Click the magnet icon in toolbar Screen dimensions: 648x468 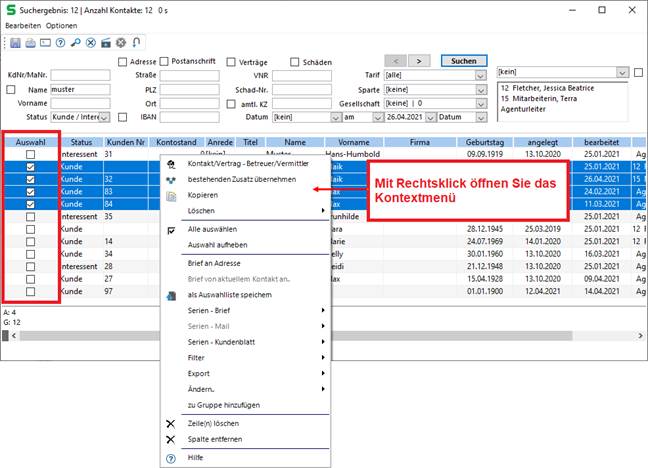click(x=136, y=43)
